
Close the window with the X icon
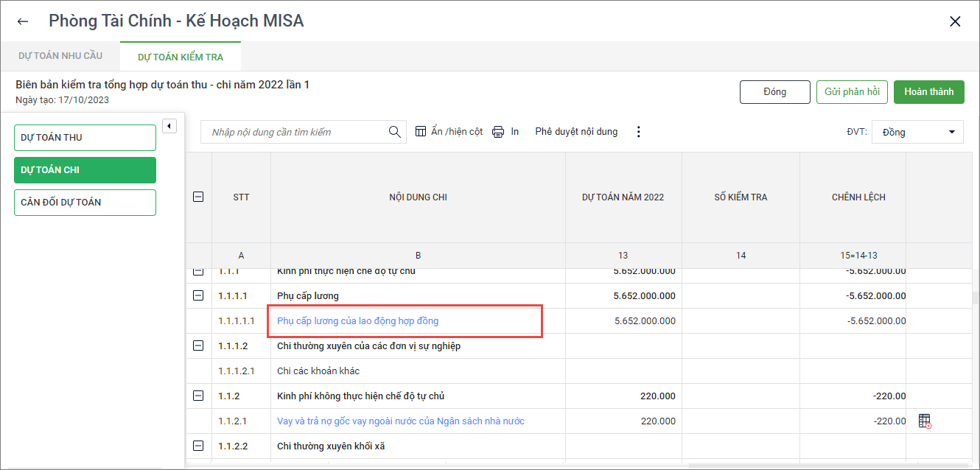coord(955,21)
